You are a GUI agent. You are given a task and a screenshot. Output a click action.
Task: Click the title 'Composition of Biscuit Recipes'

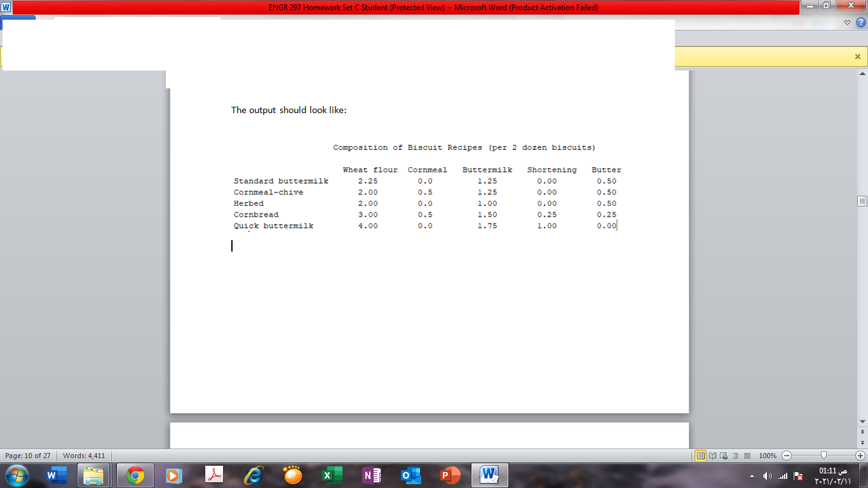coord(408,147)
